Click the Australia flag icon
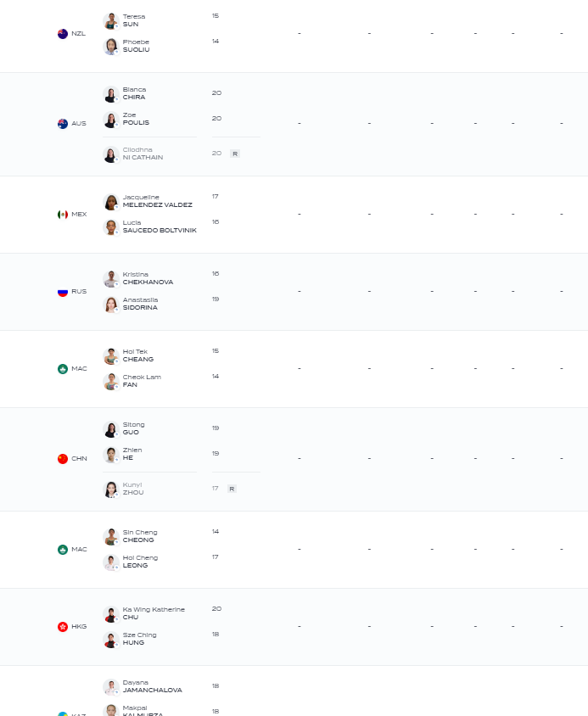The image size is (588, 716). click(x=63, y=124)
